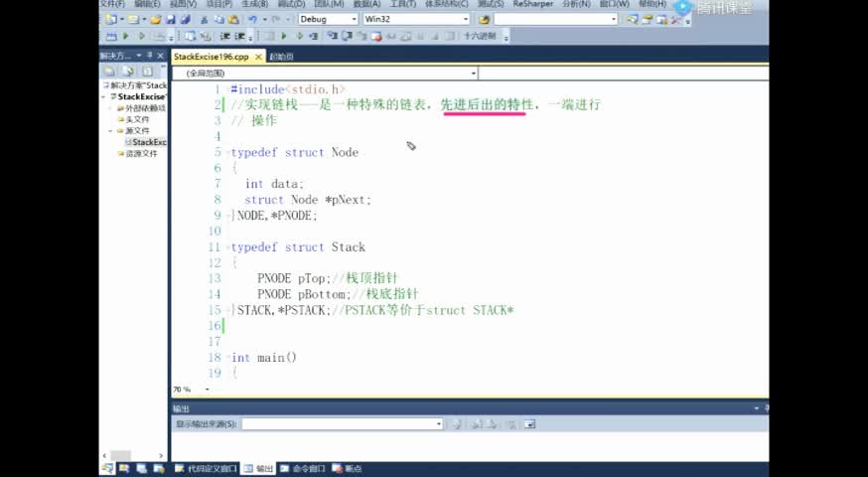The height and width of the screenshot is (477, 868).
Task: Collapse the StackExcise project node
Action: tap(103, 97)
